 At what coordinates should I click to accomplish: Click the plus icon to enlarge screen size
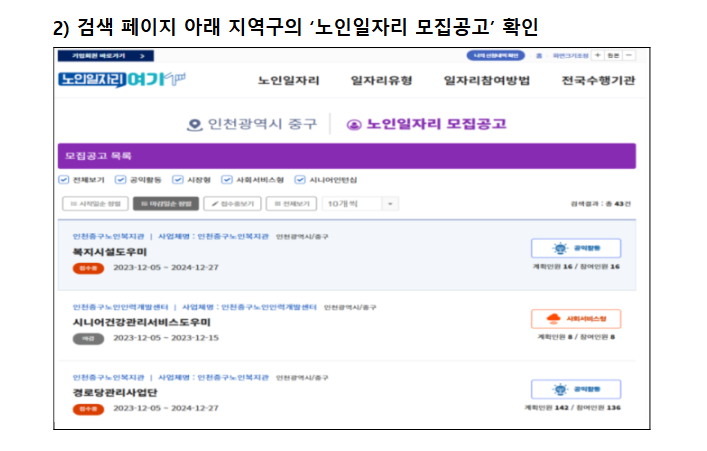[598, 55]
